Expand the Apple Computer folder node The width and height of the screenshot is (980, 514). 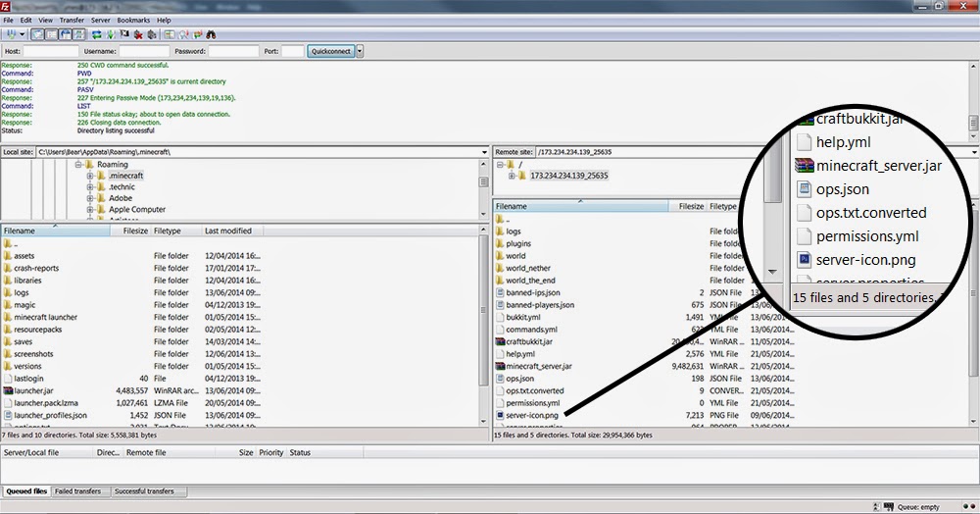(x=90, y=210)
